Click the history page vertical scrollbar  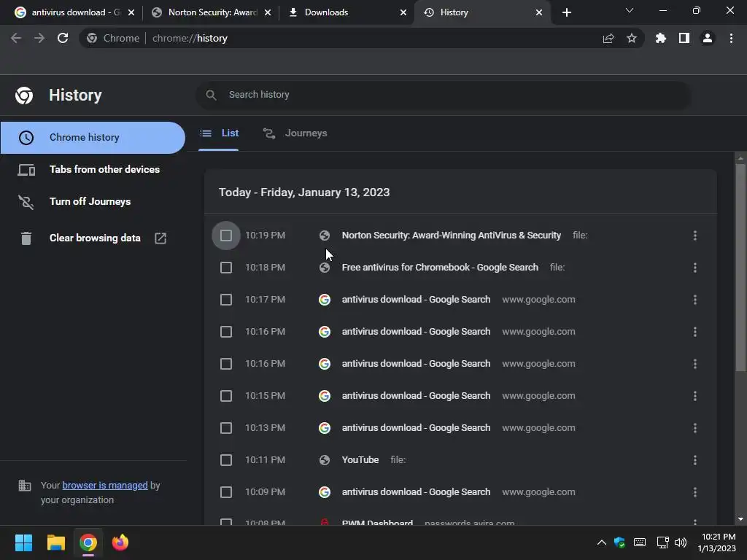[740, 268]
